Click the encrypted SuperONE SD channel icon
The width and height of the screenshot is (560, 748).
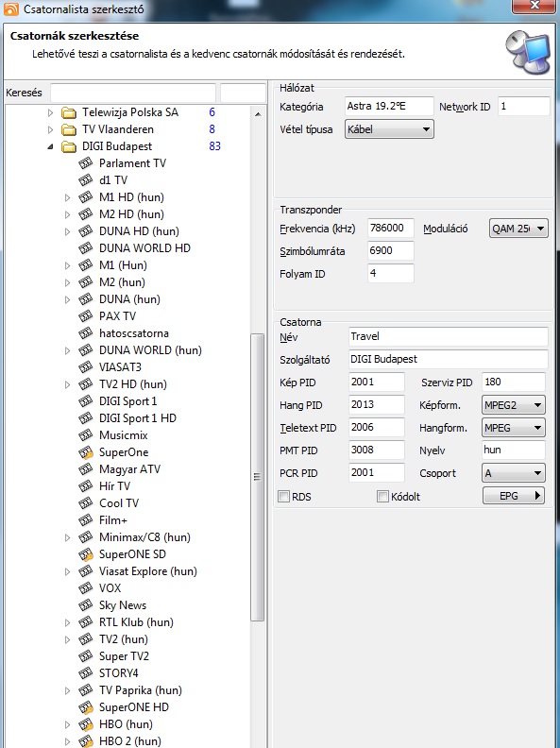click(x=85, y=554)
